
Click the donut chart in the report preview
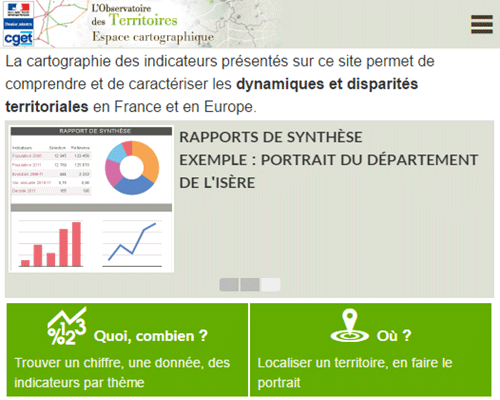coord(132,168)
